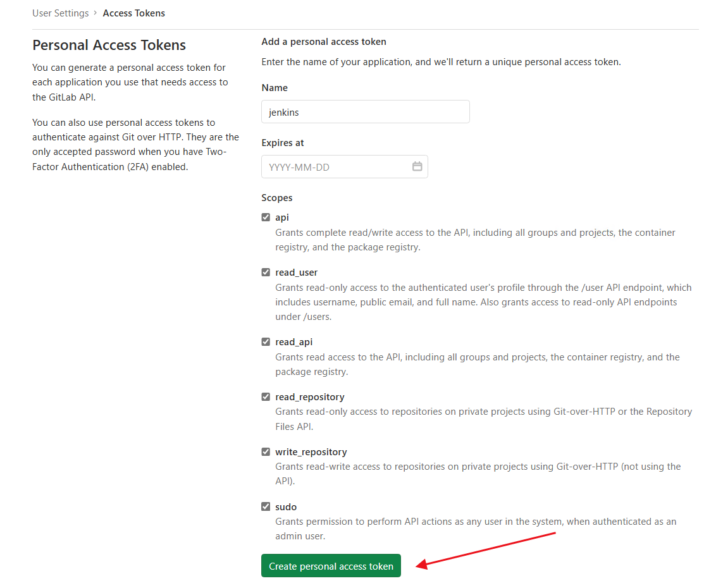Open the calendar date picker icon
Screen dimensions: 704x588
coord(417,166)
